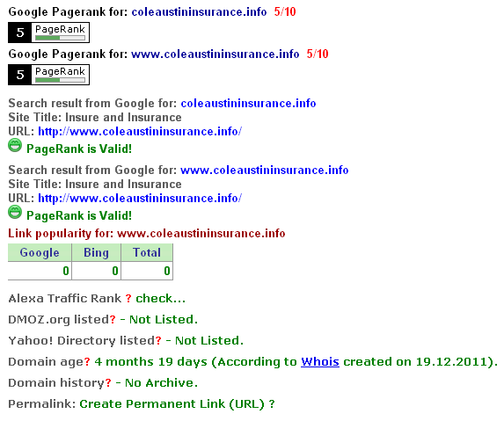Click the first green smiley icon

pos(15,146)
